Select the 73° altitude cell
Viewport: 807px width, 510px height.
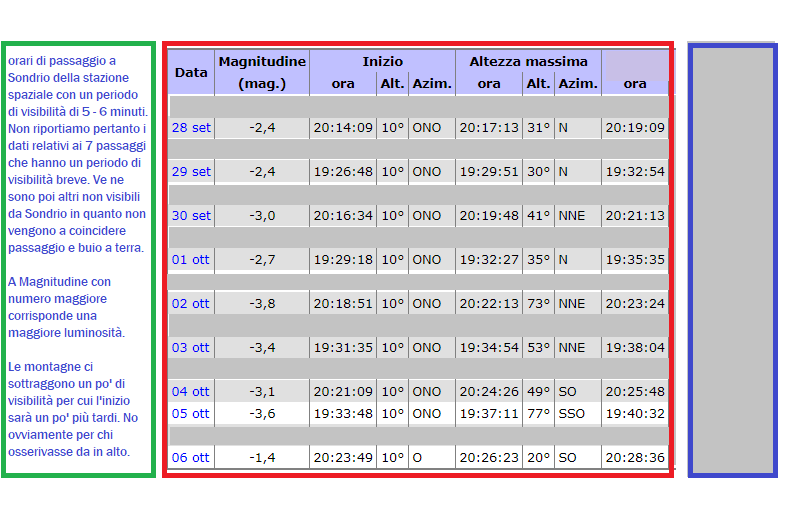(538, 304)
